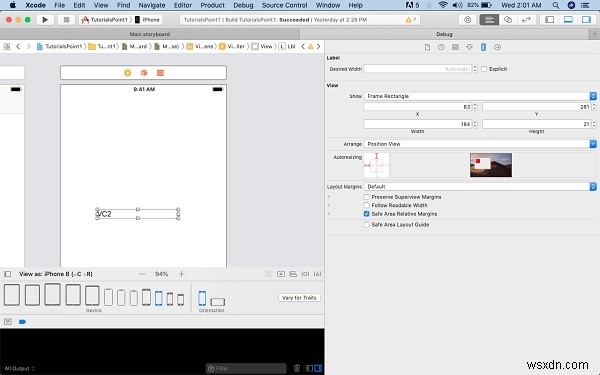Jump to the previous issue arrow
Viewport: 600px width, 375px height.
[303, 47]
